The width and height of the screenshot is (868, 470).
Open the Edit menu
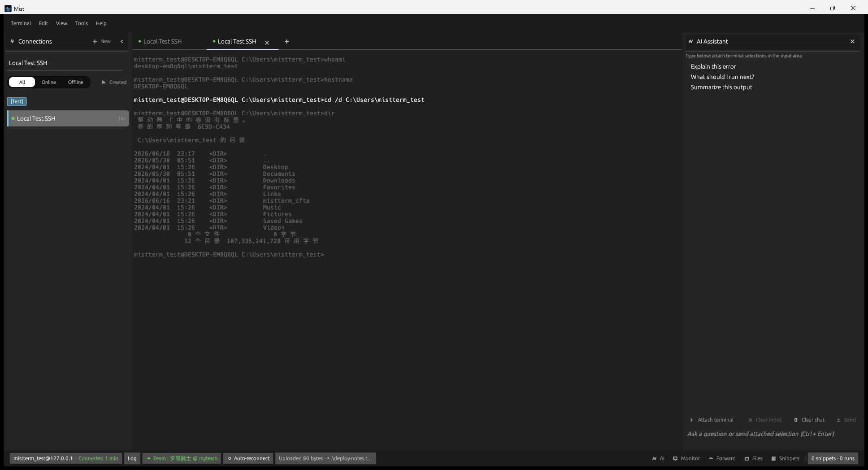[x=43, y=23]
